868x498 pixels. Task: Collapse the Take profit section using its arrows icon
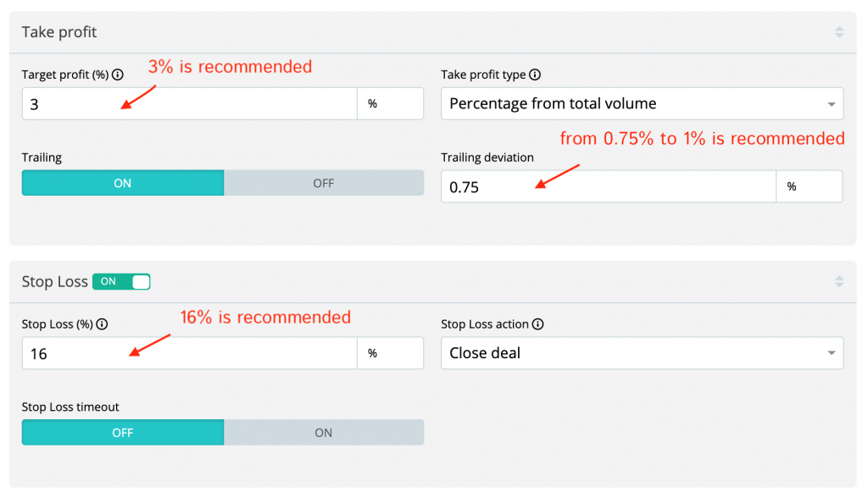(x=839, y=32)
